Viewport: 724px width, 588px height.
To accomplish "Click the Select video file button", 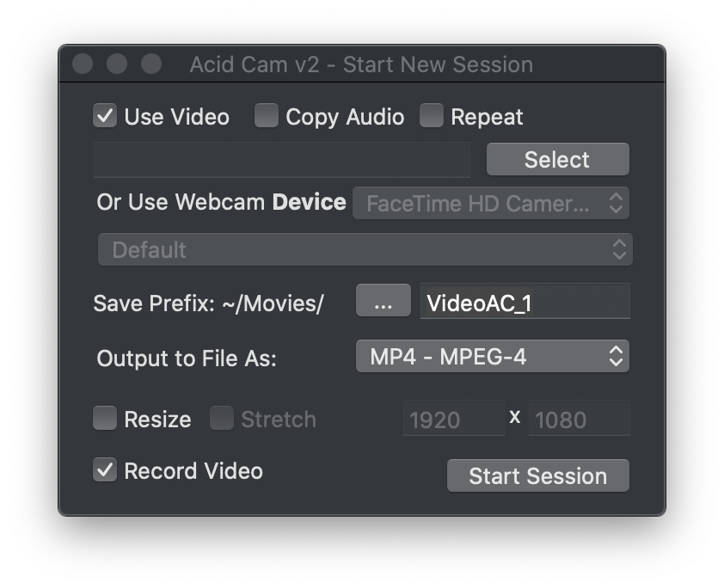I will [x=557, y=159].
